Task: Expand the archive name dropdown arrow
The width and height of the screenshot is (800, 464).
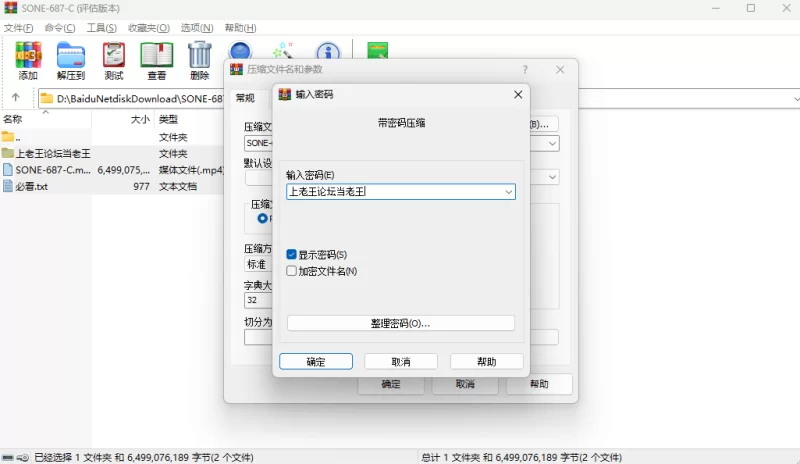Action: (x=552, y=143)
